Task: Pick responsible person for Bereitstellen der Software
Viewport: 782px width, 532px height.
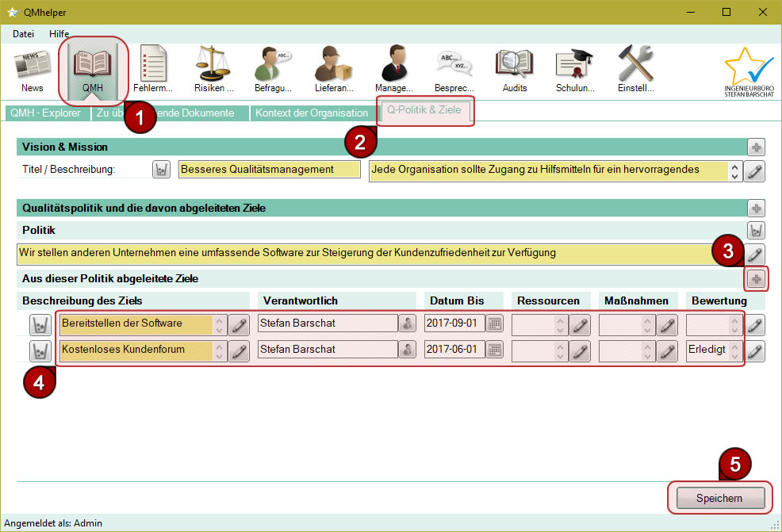Action: coord(408,323)
